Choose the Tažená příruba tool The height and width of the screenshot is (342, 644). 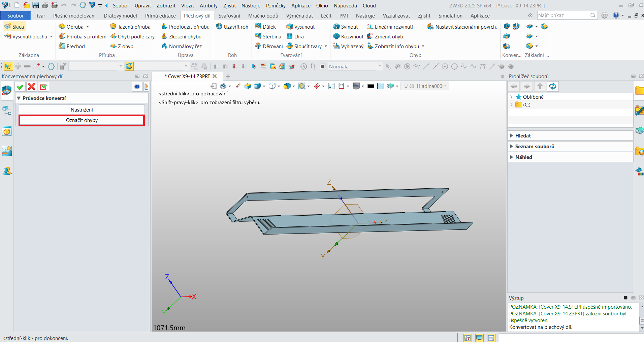(x=130, y=27)
